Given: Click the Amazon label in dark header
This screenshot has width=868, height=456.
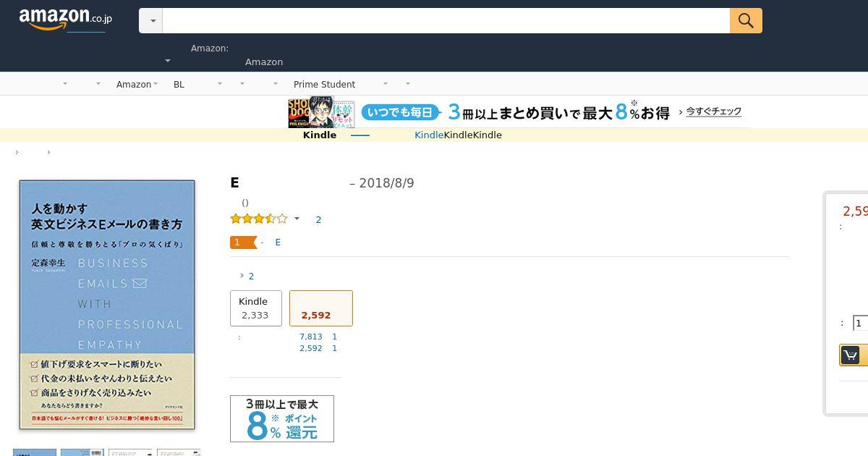Looking at the screenshot, I should pos(264,62).
